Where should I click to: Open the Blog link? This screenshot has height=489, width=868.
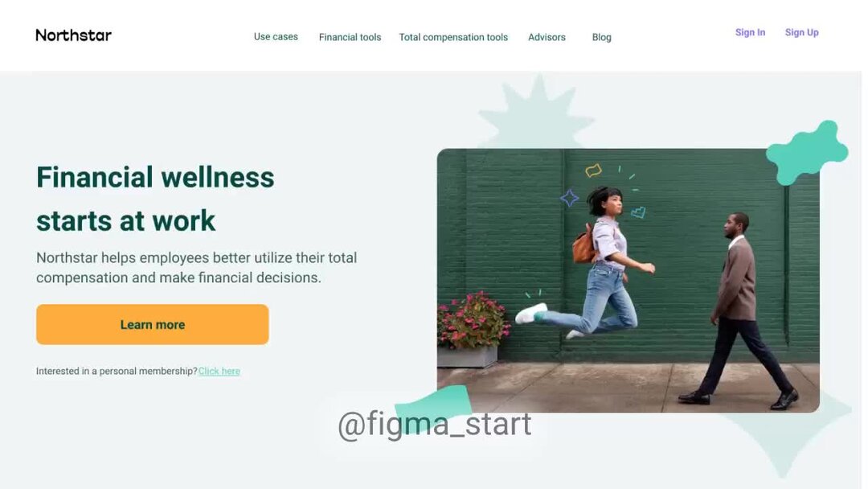coord(602,37)
